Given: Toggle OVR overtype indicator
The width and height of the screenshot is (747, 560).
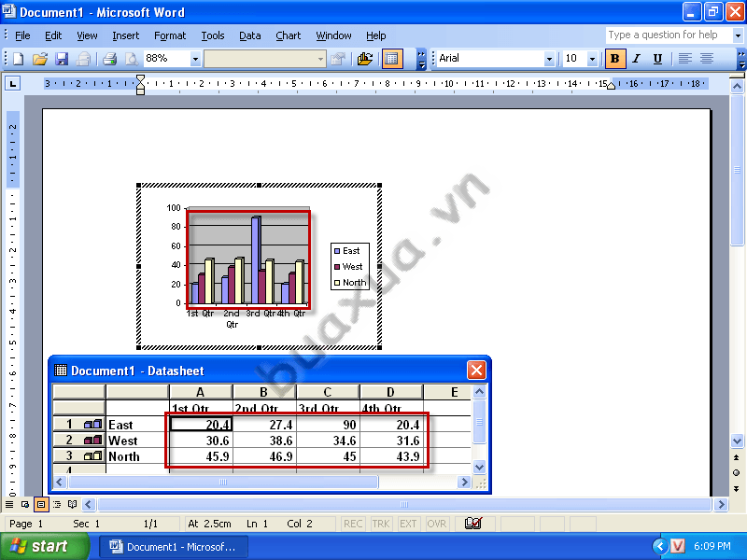Looking at the screenshot, I should pos(436,524).
